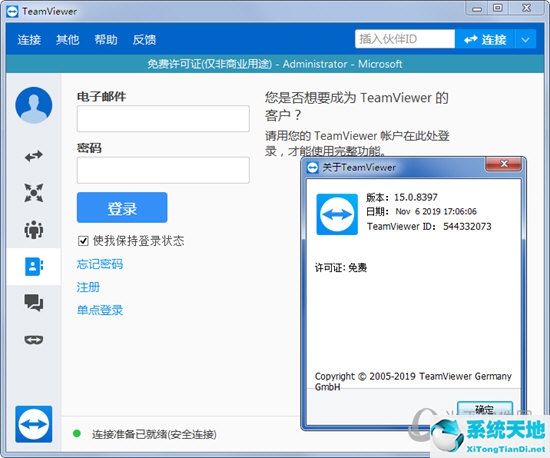Open the 反馈 menu

tap(144, 40)
